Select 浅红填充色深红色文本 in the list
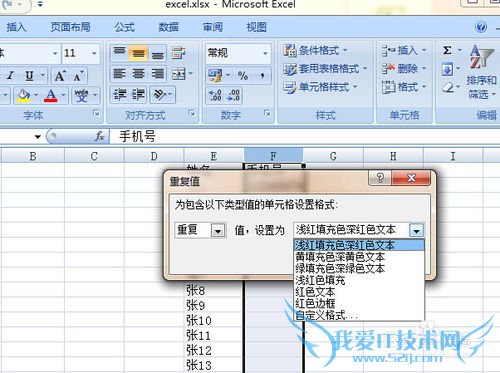The image size is (500, 373). pos(359,245)
